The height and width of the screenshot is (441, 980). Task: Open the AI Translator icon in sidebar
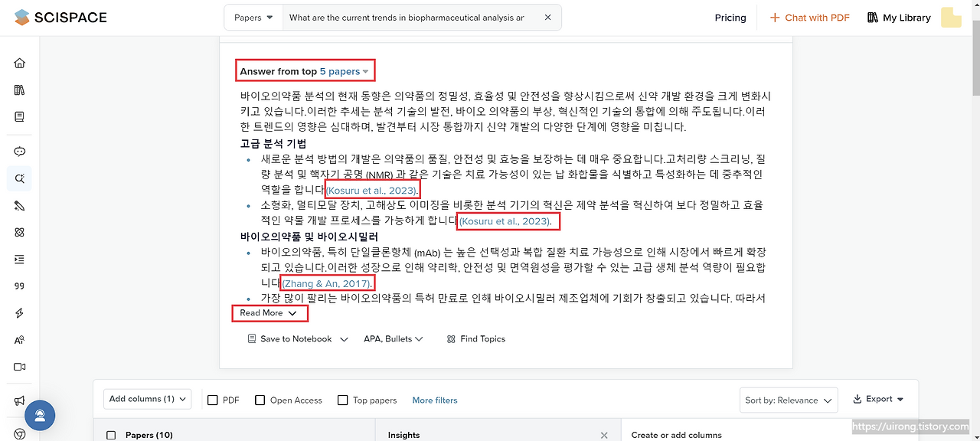[19, 339]
